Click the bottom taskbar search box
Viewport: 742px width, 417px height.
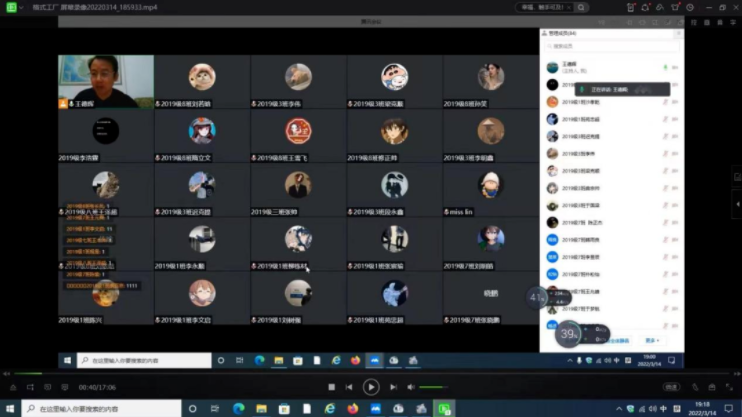coord(100,409)
